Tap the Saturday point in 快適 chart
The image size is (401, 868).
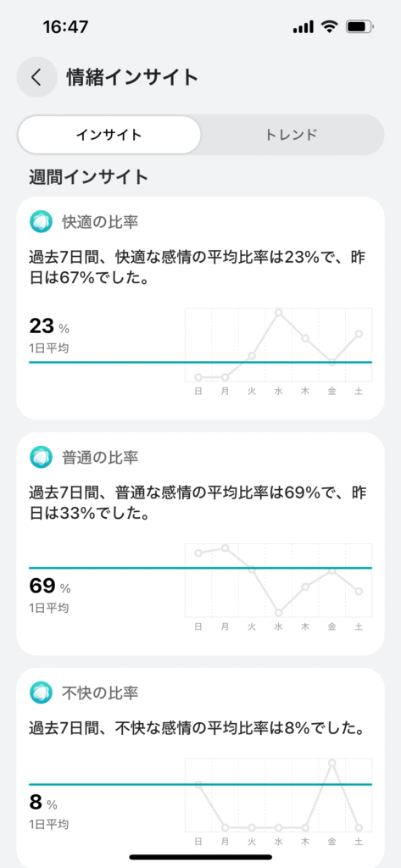pyautogui.click(x=359, y=334)
